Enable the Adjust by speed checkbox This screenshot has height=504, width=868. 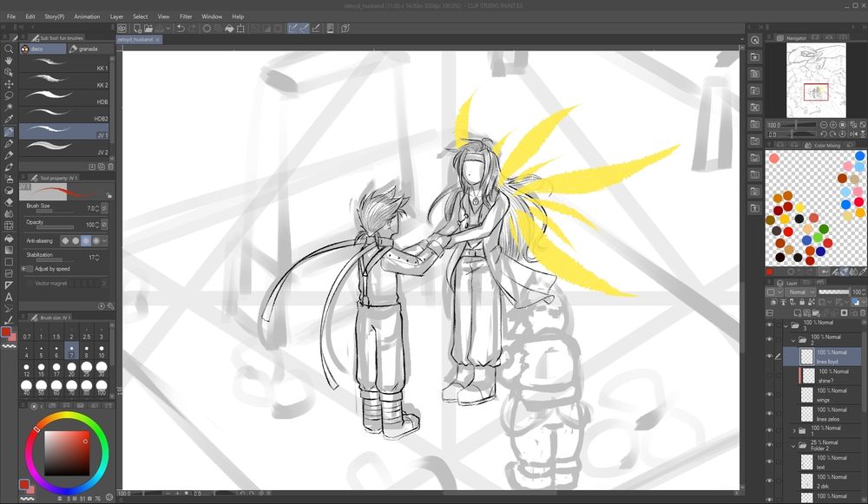click(30, 269)
